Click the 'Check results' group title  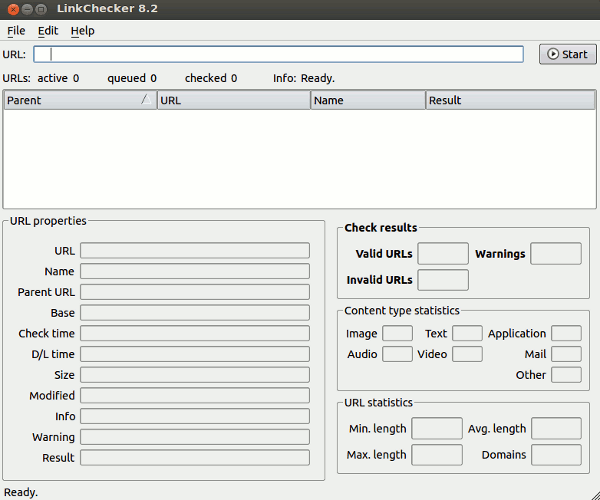(381, 228)
